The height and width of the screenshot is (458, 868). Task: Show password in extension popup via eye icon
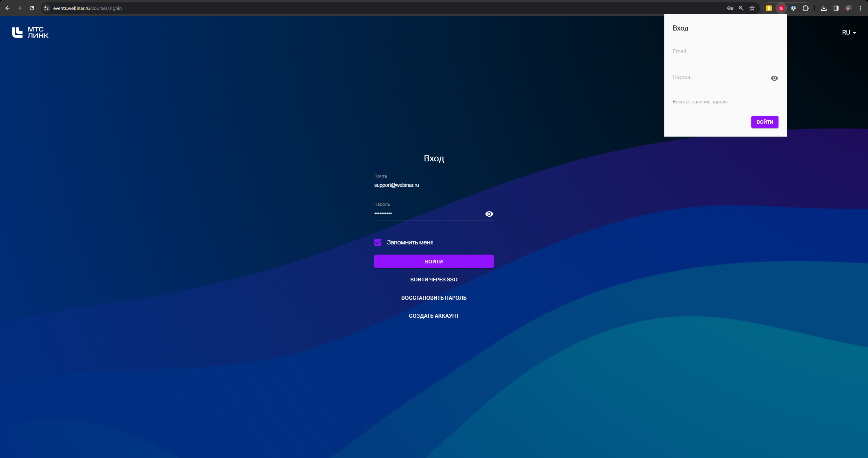[x=774, y=78]
